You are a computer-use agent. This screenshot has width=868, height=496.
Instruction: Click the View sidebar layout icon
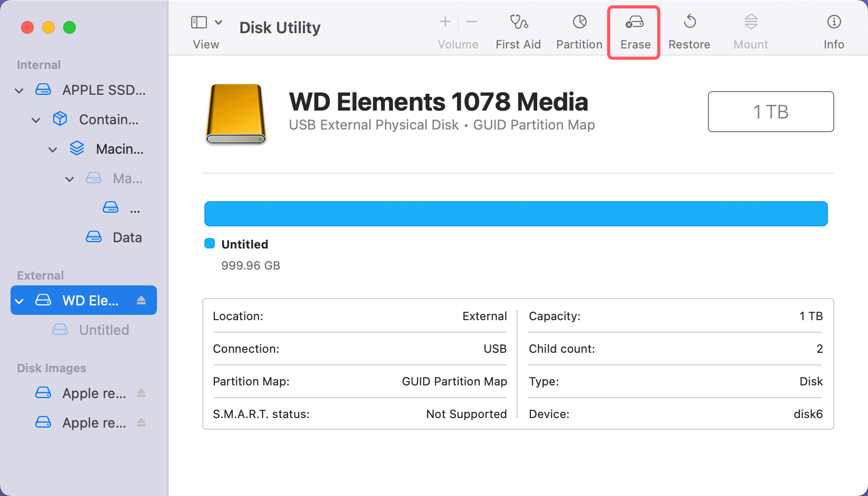[x=199, y=22]
